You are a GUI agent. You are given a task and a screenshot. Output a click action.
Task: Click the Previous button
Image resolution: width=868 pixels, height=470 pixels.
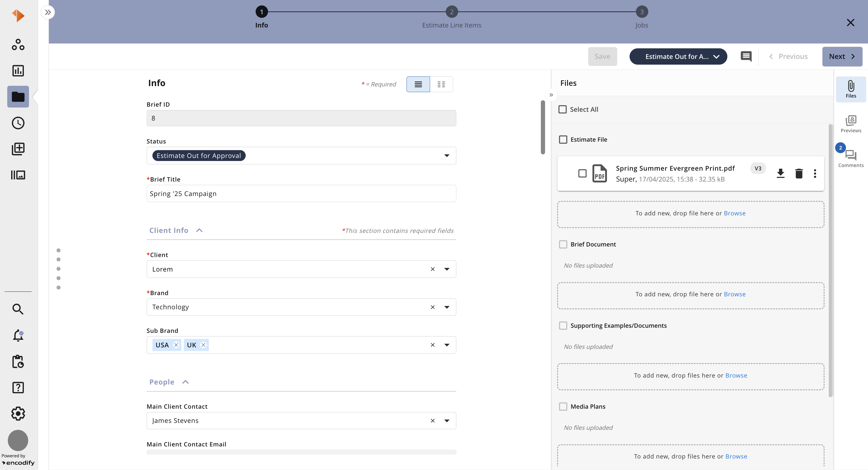click(x=788, y=57)
